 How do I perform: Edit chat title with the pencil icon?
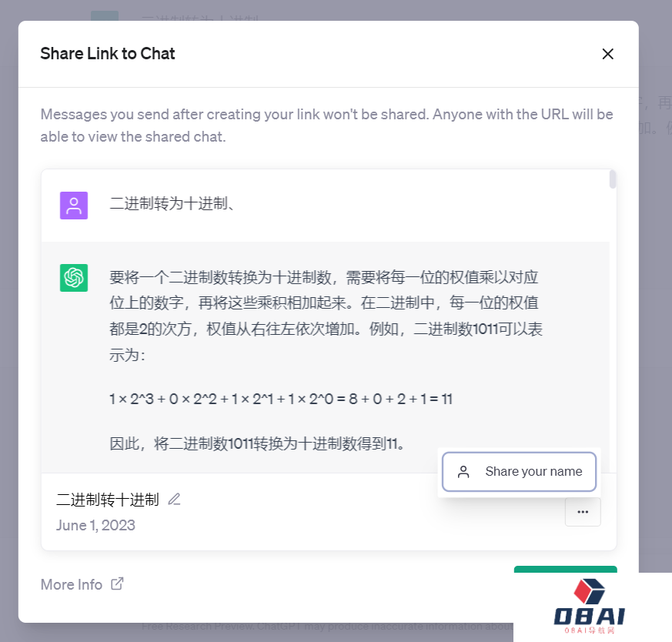pos(174,500)
